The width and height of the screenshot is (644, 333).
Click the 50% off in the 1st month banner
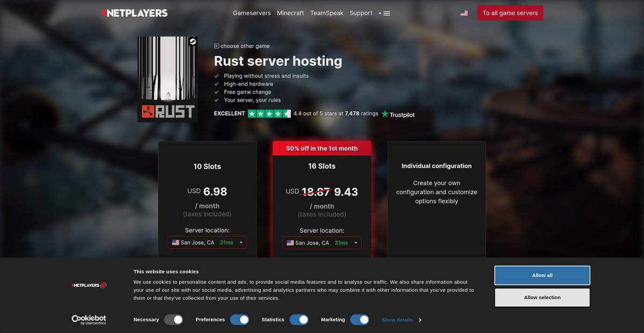pyautogui.click(x=322, y=148)
